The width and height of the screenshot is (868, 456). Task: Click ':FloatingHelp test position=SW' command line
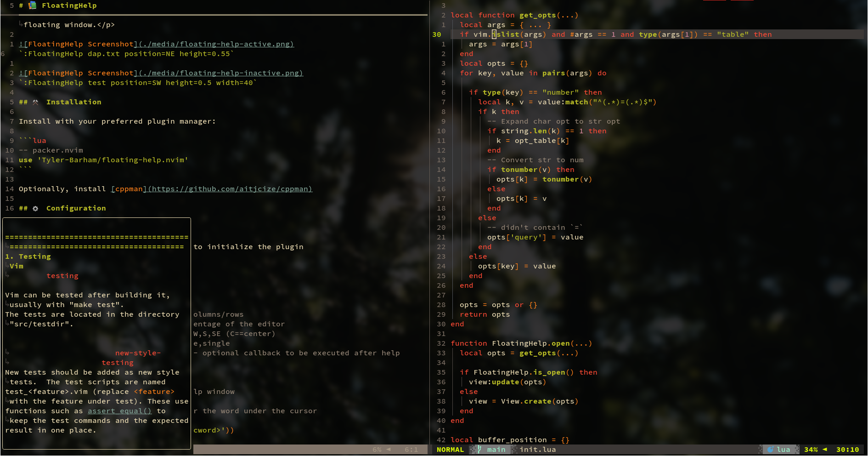coord(138,83)
